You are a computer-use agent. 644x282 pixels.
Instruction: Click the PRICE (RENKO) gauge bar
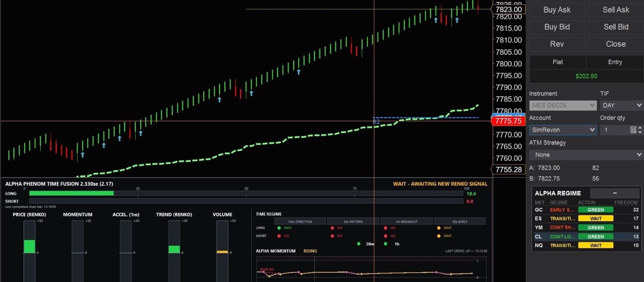pos(29,251)
